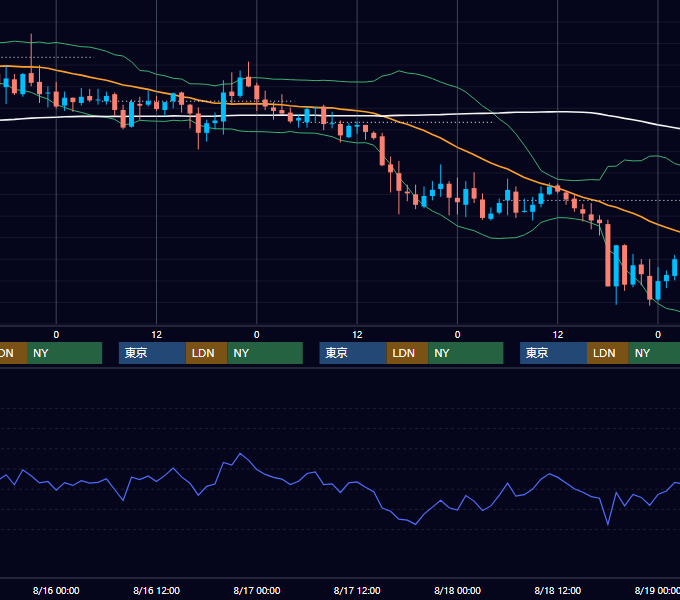Select the NY session block spanning 8/18 00:00
Viewport: 680px width, 600px height.
click(x=465, y=353)
